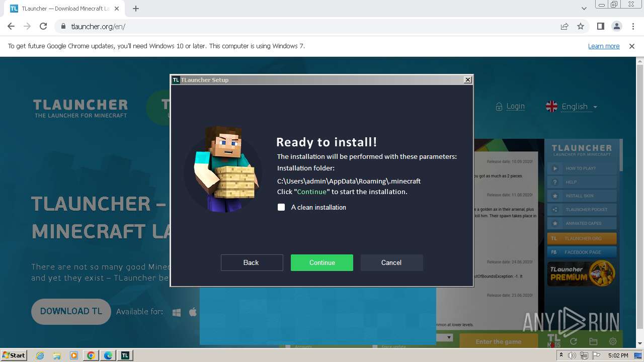Open the Chrome profile avatar menu
644x362 pixels.
[x=616, y=26]
